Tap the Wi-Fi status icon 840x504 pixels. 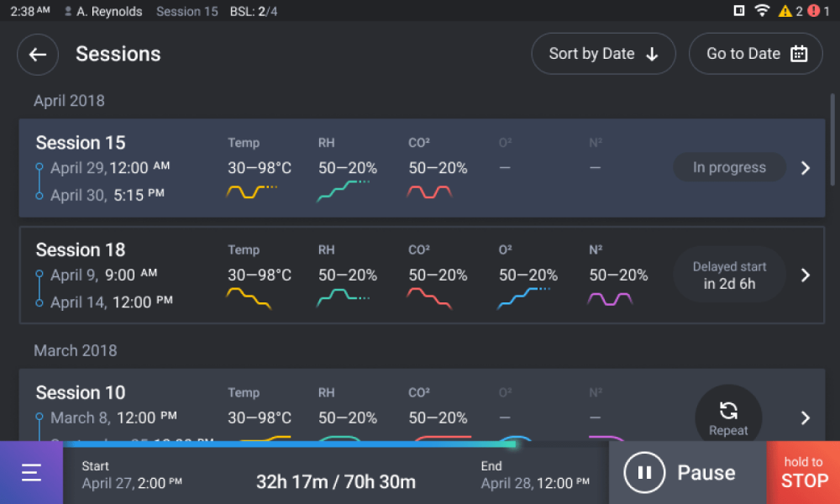[762, 11]
